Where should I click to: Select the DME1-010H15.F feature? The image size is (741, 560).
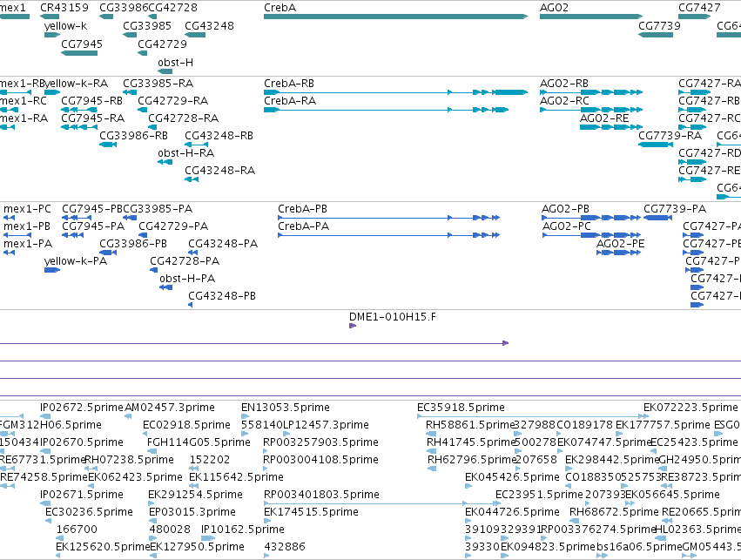(x=353, y=326)
